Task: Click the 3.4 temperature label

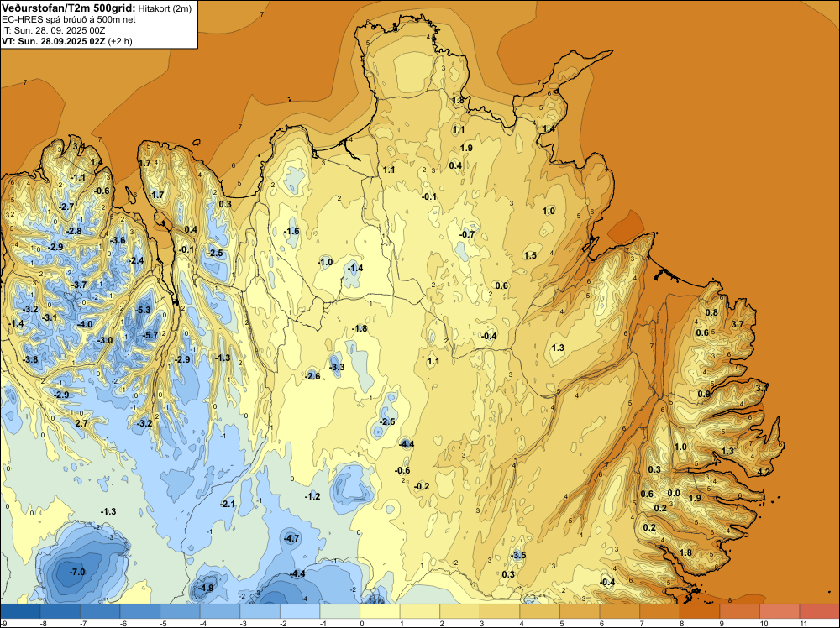Action: [x=78, y=145]
